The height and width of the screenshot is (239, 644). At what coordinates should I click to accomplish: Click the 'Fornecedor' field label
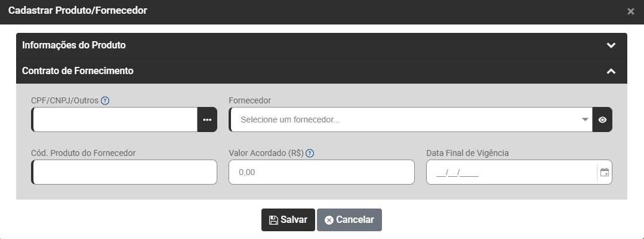(x=250, y=100)
